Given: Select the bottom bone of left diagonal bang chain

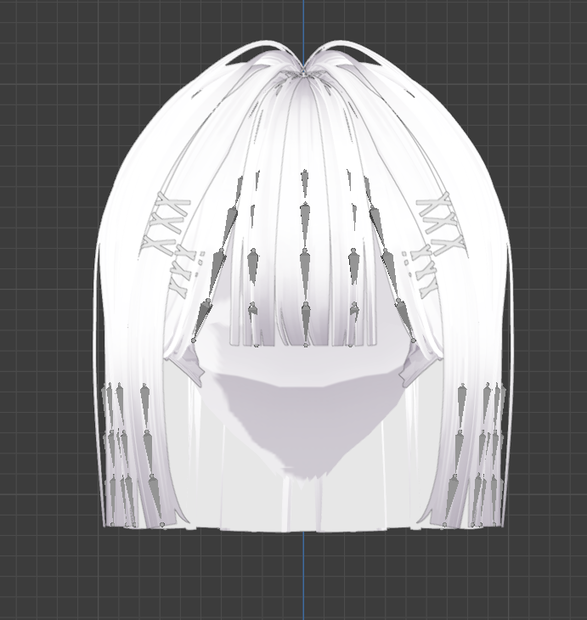Looking at the screenshot, I should [202, 319].
